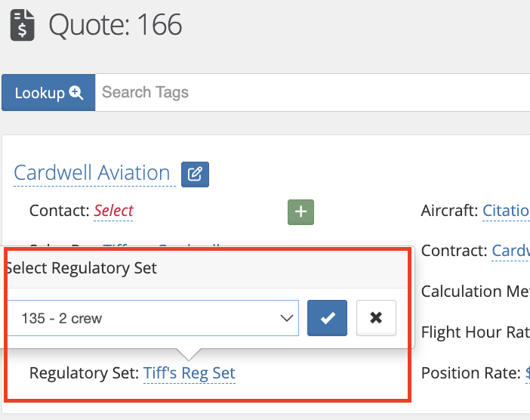Viewport: 530px width, 420px height.
Task: Open the Cardwell Aviation company link
Action: pyautogui.click(x=92, y=173)
